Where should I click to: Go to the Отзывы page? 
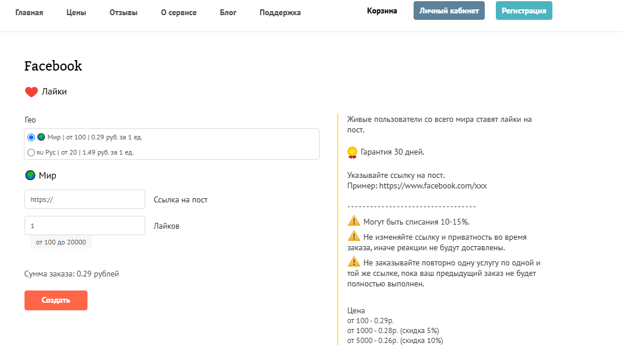coord(124,13)
